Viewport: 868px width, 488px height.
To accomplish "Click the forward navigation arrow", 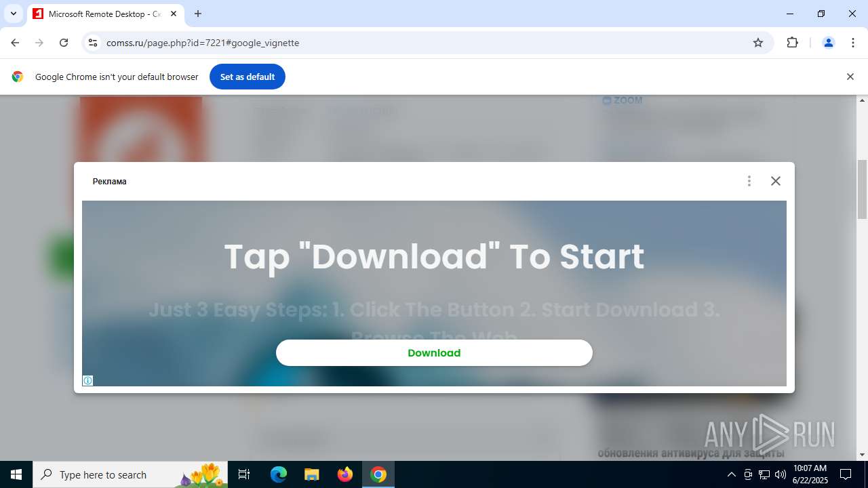I will pos(39,43).
